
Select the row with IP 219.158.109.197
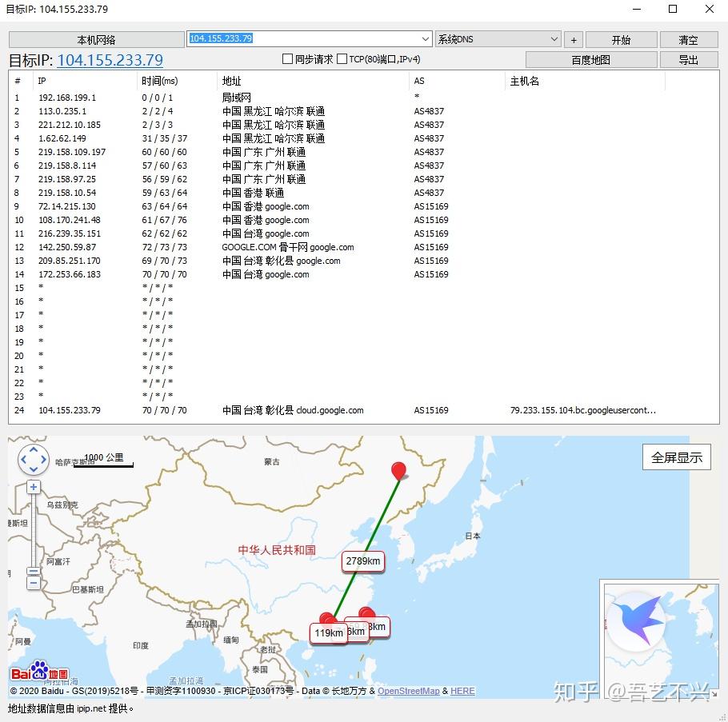[364, 152]
